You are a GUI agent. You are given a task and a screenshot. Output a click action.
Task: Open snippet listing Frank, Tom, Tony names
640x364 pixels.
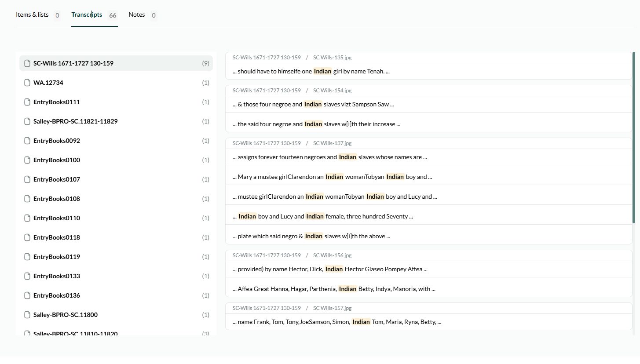tap(336, 322)
